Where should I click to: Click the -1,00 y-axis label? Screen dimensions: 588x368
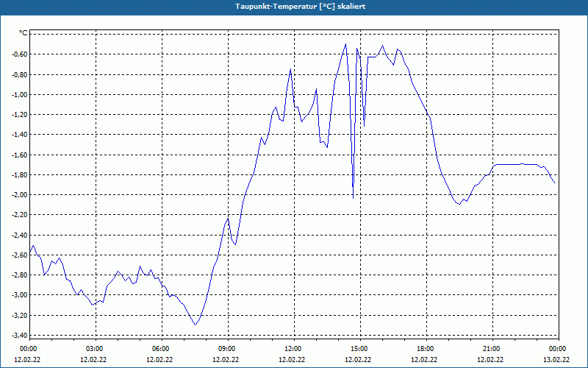(20, 94)
